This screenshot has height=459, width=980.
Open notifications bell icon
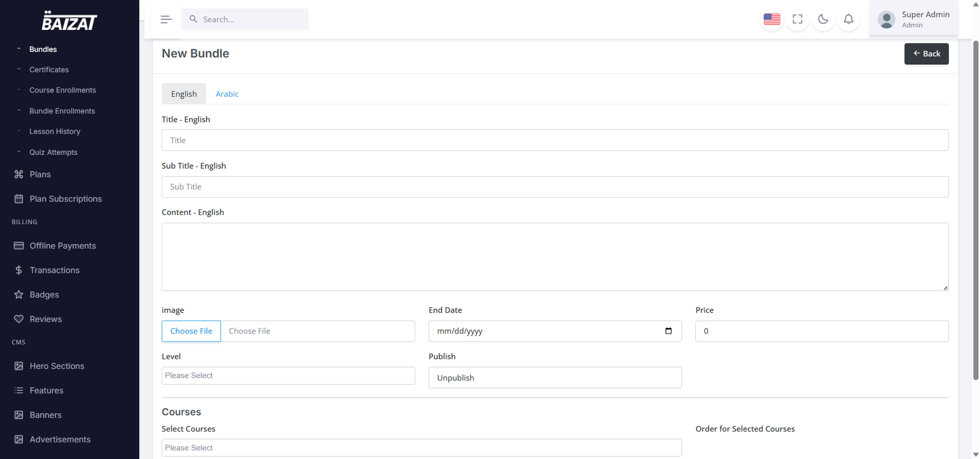(x=848, y=20)
